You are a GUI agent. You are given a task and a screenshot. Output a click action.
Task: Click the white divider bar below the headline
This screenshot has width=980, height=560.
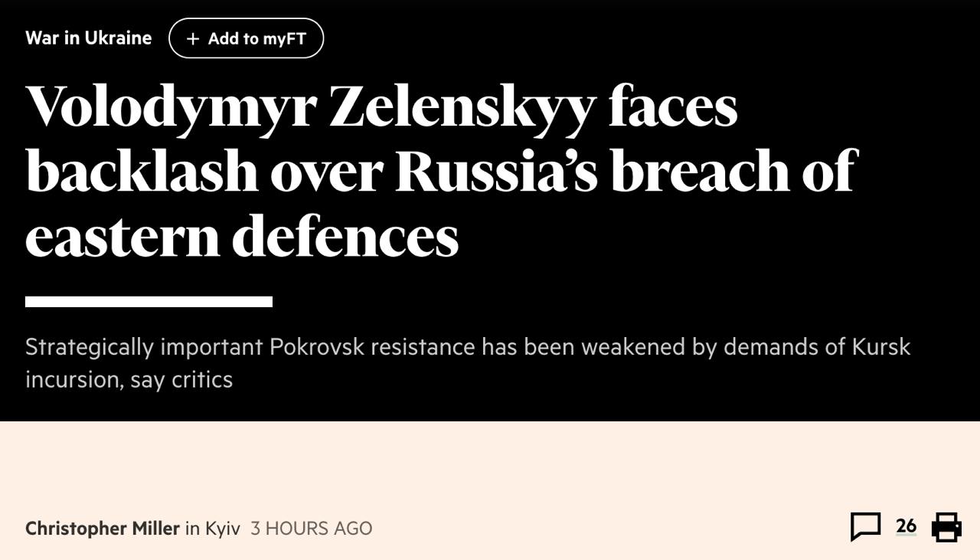149,302
